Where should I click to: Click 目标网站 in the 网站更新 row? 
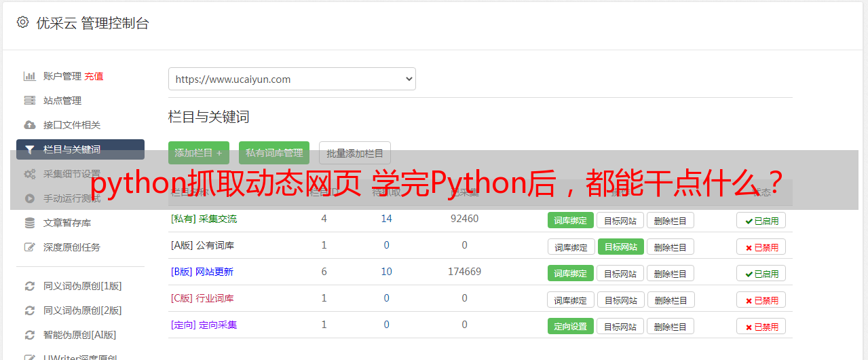(x=620, y=273)
